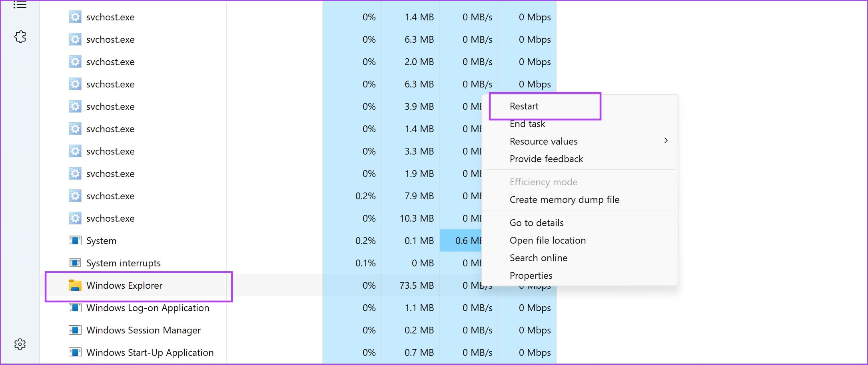Choose Provide feedback
The image size is (868, 365).
546,159
